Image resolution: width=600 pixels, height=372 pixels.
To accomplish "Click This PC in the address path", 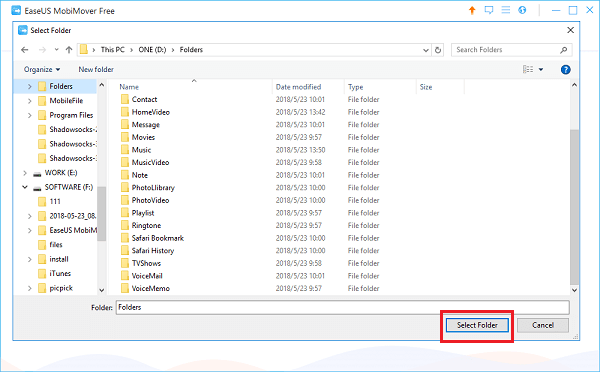I will pos(112,50).
